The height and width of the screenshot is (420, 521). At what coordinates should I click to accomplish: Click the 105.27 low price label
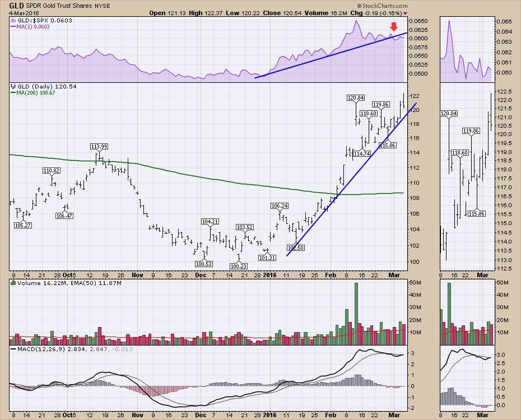[x=23, y=226]
